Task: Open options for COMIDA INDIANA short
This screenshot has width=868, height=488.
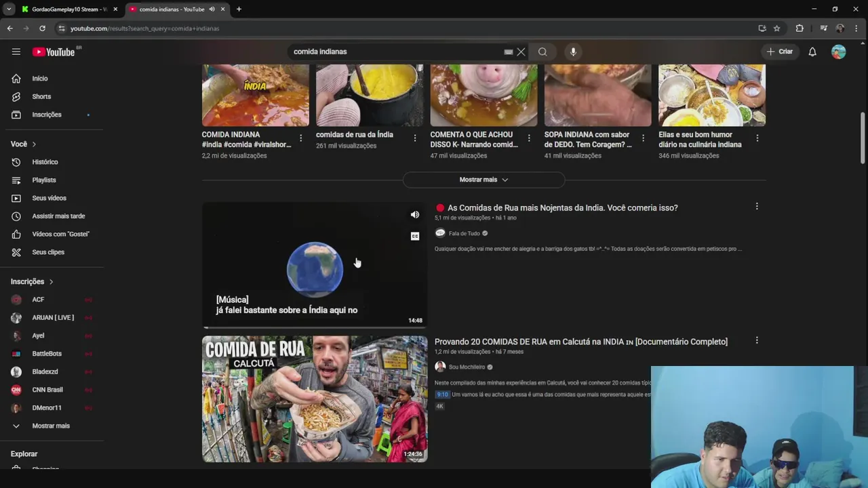Action: click(x=300, y=138)
